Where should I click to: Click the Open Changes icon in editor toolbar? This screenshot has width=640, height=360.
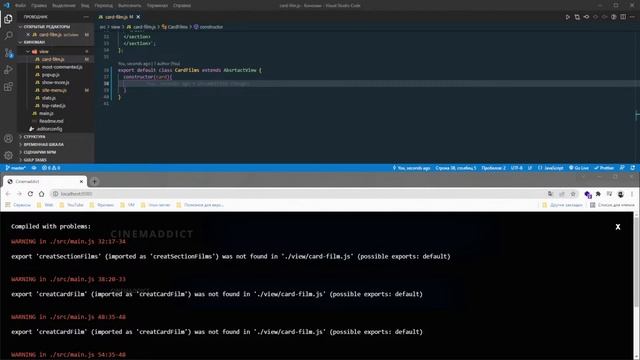(x=577, y=17)
